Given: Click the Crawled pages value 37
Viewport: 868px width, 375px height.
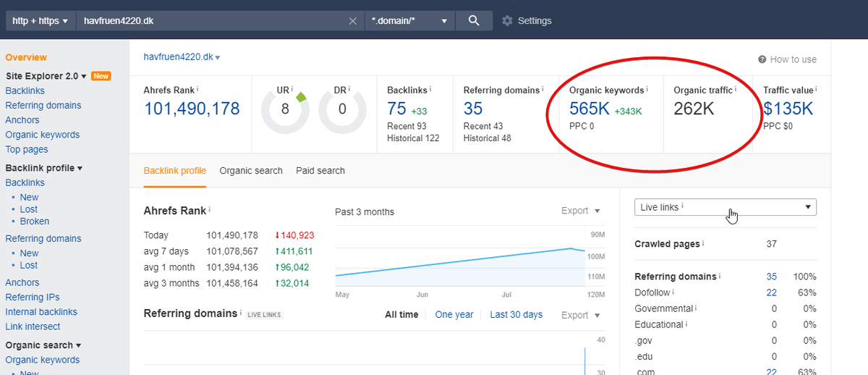Looking at the screenshot, I should pyautogui.click(x=771, y=244).
